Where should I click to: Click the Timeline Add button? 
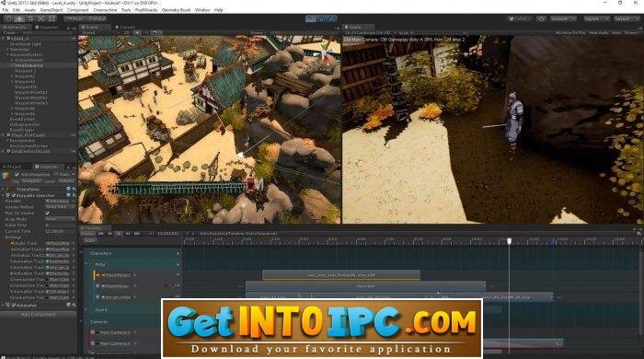[90, 240]
